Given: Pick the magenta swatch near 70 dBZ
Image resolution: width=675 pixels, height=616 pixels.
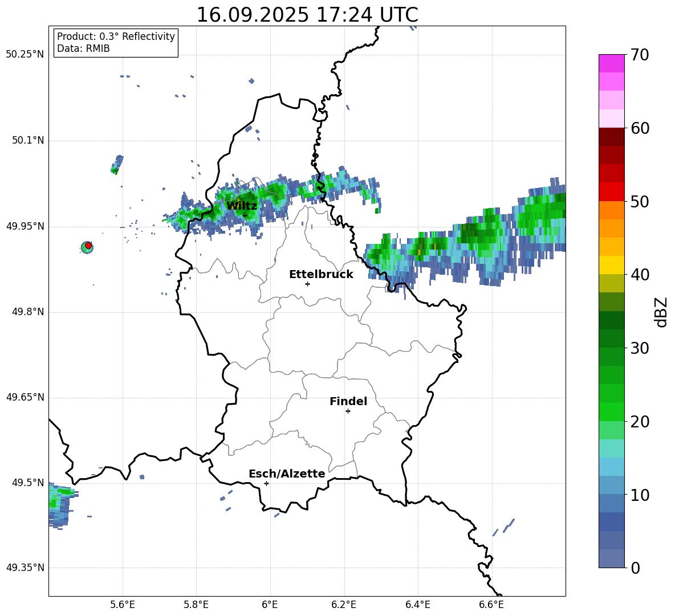Looking at the screenshot, I should 611,63.
